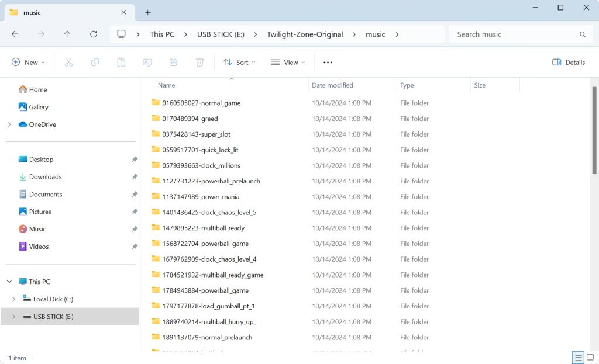Viewport: 599px width, 364px height.
Task: Unpin Music using its pin icon
Action: pyautogui.click(x=135, y=229)
